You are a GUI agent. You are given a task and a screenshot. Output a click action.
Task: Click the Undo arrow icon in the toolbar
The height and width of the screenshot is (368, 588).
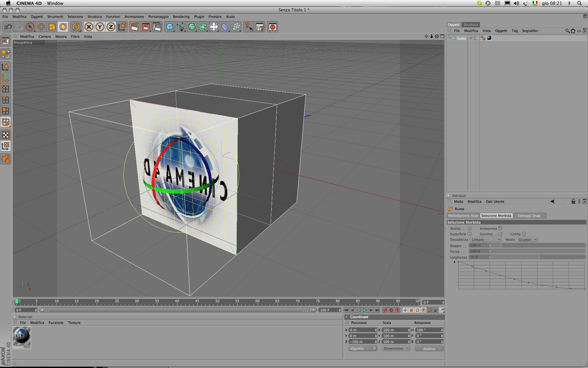[x=8, y=26]
